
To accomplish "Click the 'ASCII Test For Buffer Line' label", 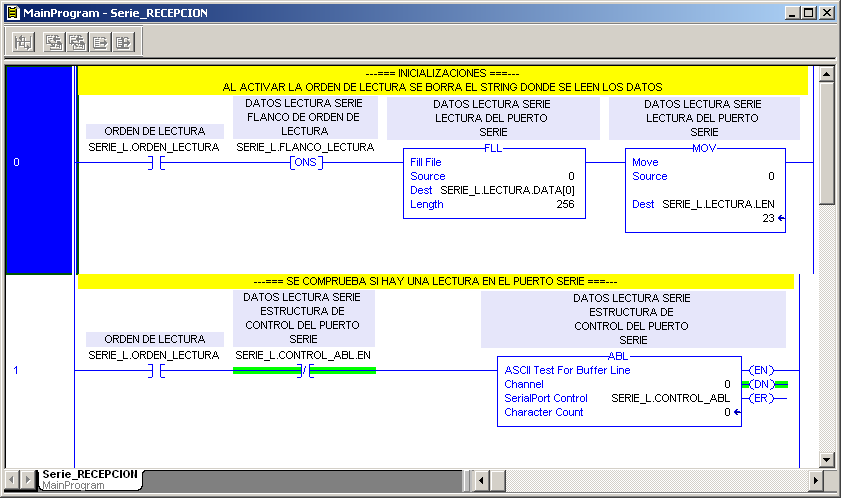I will (567, 370).
